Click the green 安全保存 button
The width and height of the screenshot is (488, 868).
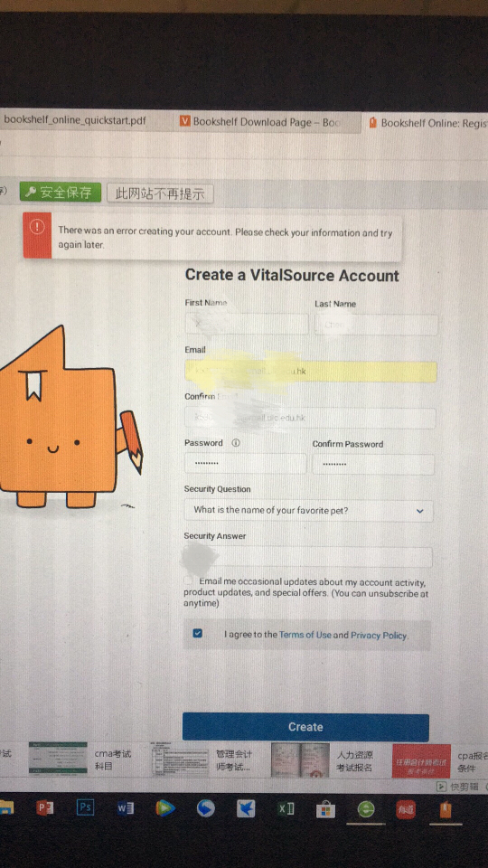61,192
